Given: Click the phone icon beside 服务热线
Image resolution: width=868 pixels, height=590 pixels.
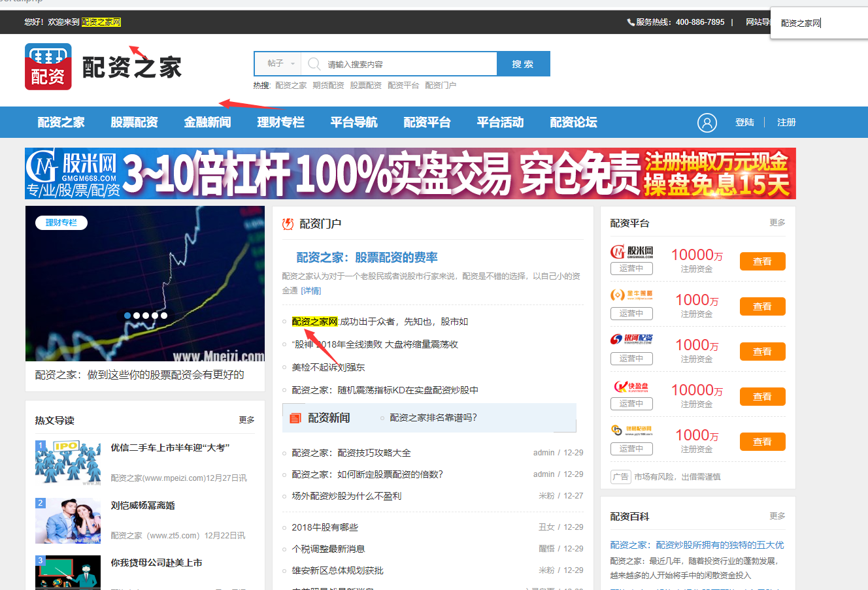Looking at the screenshot, I should [631, 22].
